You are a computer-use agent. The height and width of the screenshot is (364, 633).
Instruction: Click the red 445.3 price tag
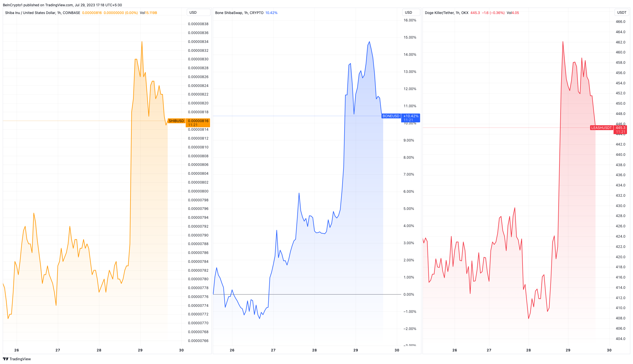620,130
